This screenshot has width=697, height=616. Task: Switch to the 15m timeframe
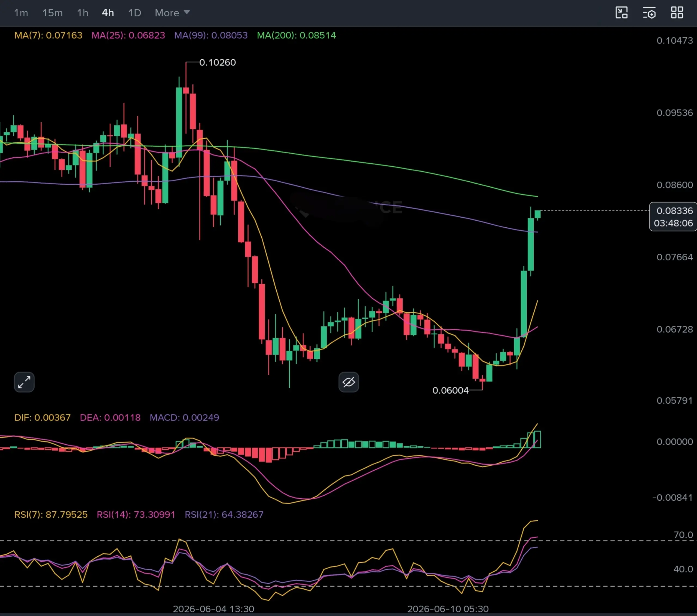[x=53, y=13]
